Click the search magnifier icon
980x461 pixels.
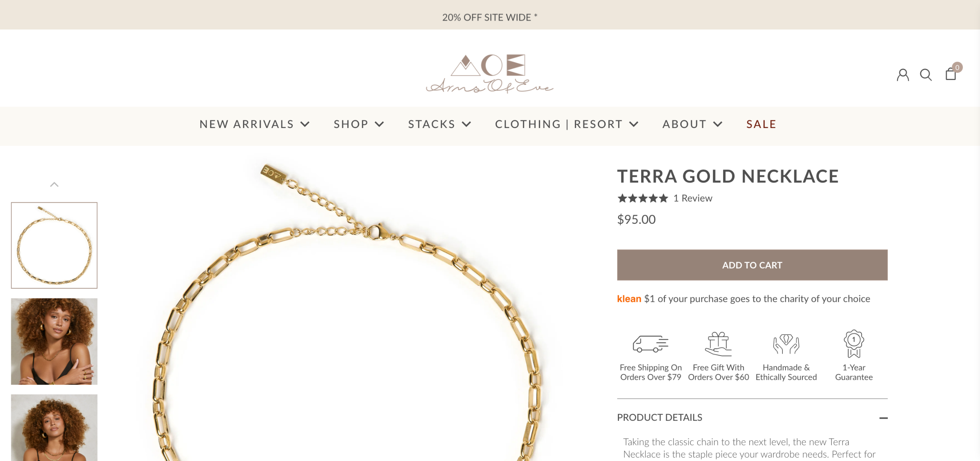point(926,75)
